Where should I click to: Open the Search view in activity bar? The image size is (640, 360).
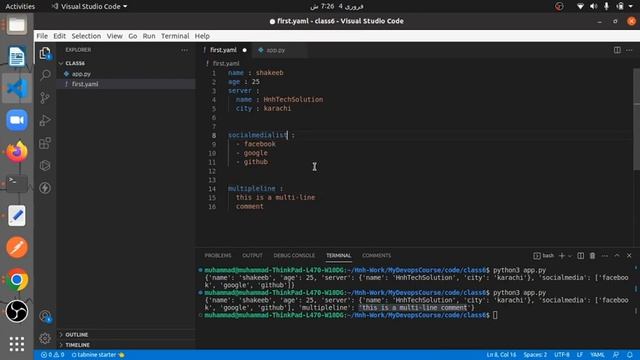coord(45,75)
